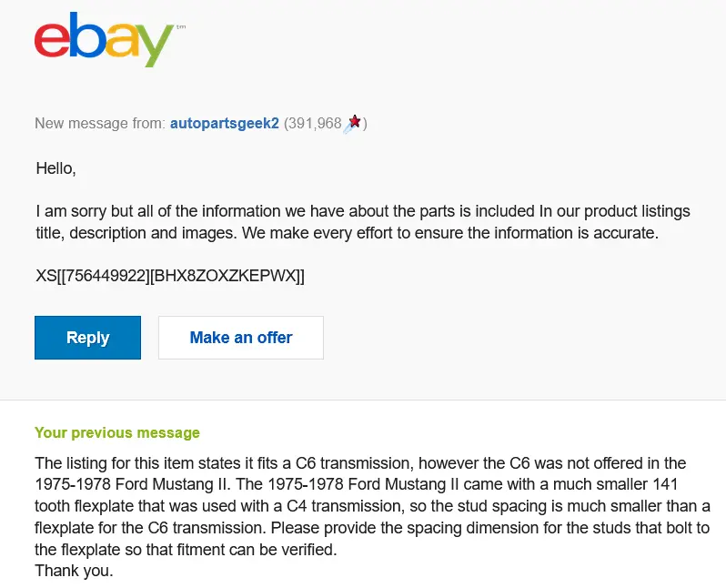This screenshot has height=588, width=726.
Task: Click the number 141 in previous message
Action: [x=665, y=484]
